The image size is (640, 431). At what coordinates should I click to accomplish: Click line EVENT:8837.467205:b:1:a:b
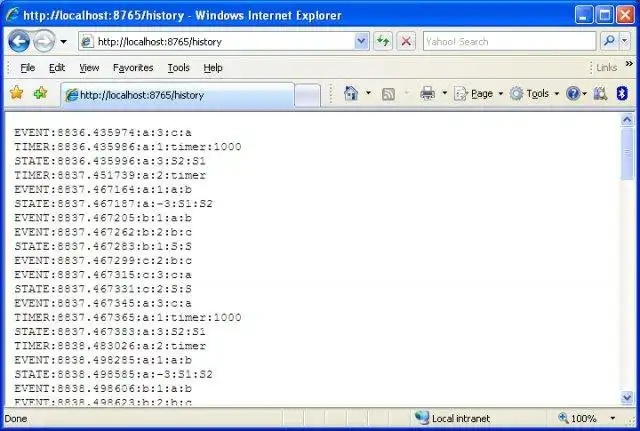point(103,218)
